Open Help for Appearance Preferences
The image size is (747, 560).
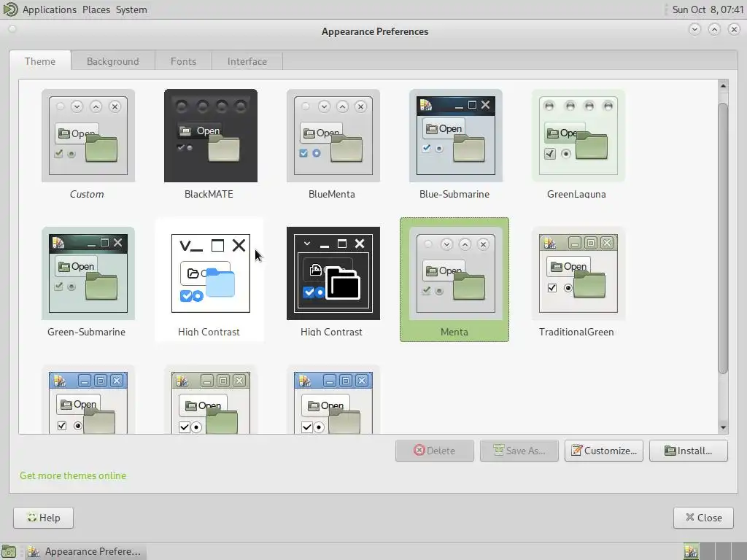tap(43, 518)
